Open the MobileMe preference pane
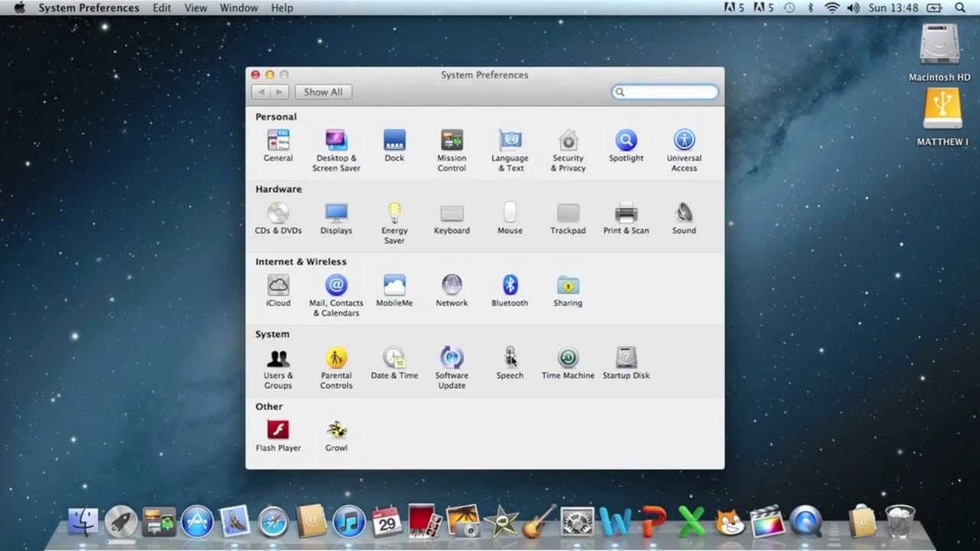 (394, 291)
